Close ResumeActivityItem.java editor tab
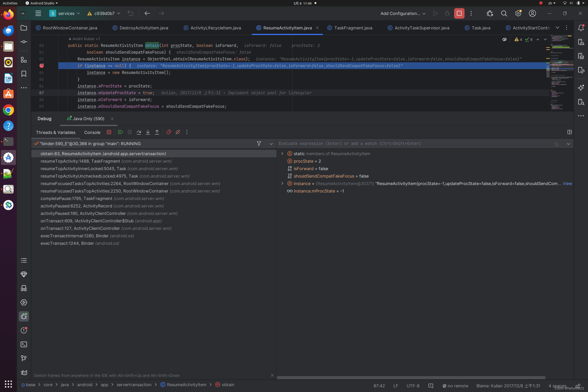 coord(317,28)
